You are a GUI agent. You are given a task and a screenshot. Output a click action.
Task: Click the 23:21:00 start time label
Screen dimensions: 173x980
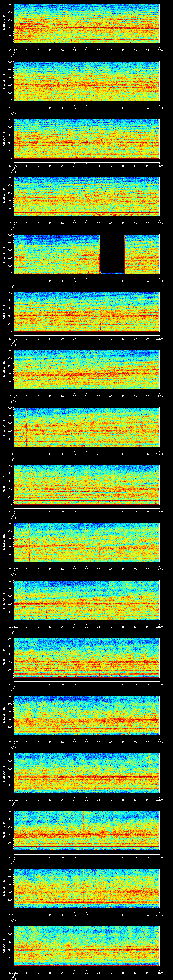tap(13, 454)
